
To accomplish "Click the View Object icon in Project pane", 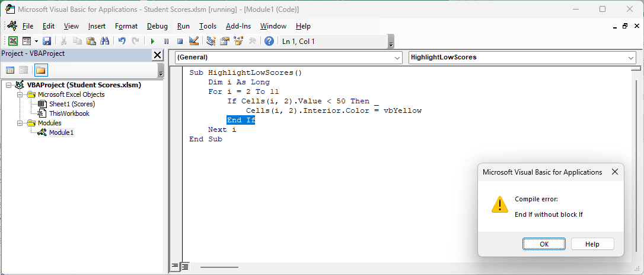I will click(24, 70).
